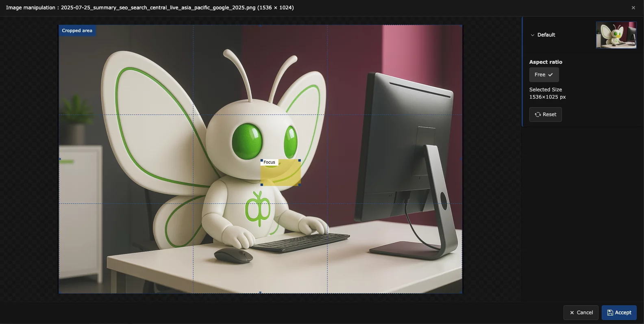Grab the Focus box bottom-right handle

[300, 185]
